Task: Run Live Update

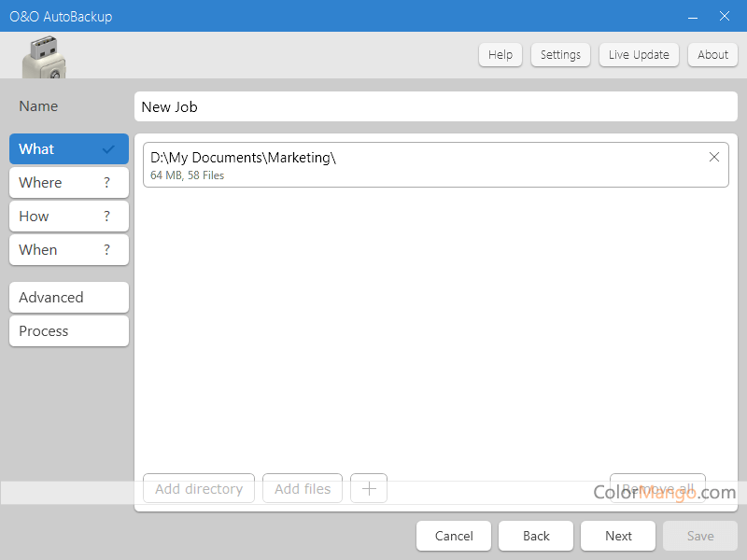Action: point(639,55)
